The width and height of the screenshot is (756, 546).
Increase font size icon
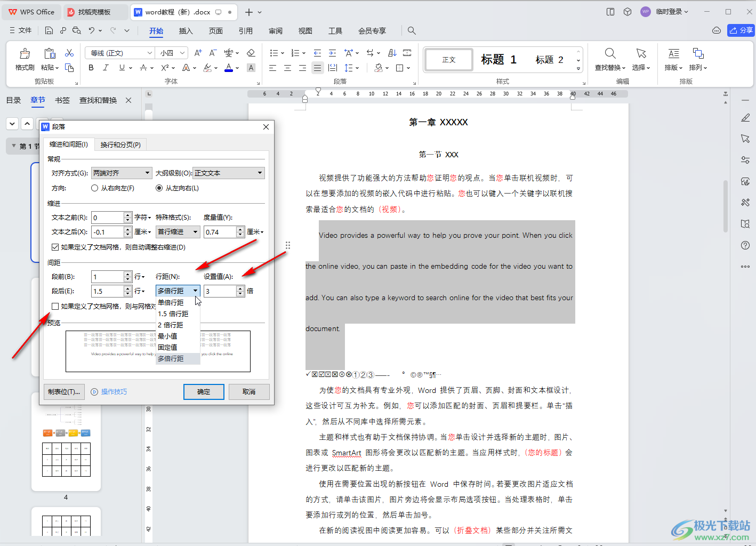(198, 53)
